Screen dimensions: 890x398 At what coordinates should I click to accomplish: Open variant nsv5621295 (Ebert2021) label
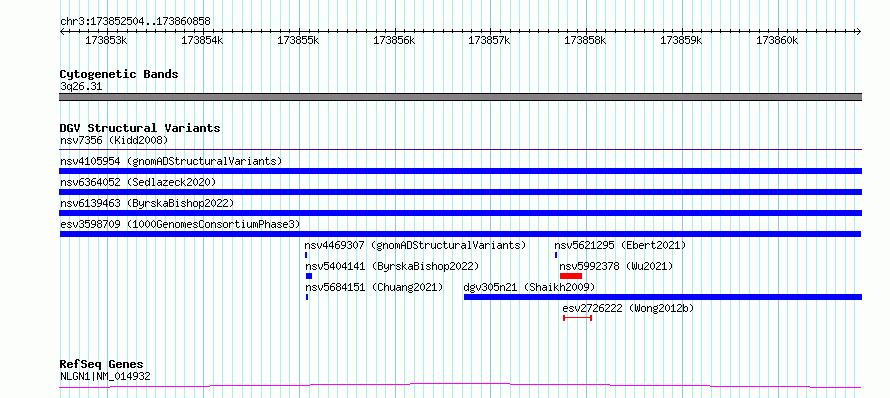click(620, 245)
